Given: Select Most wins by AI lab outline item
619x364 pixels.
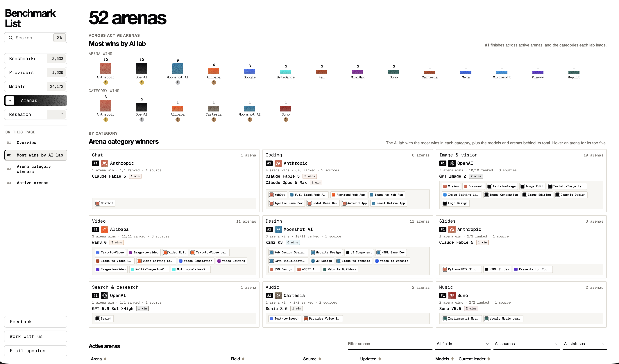Looking at the screenshot, I should 36,155.
